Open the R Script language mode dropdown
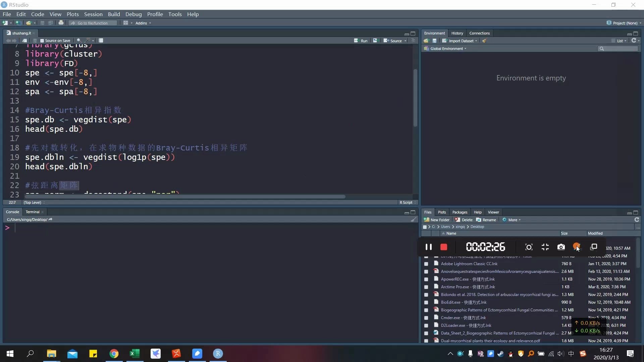 (x=408, y=202)
